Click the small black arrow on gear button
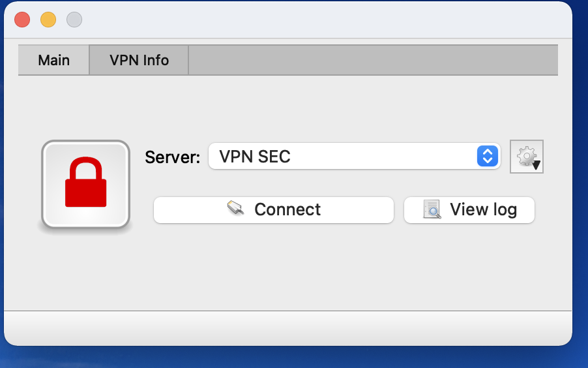 pos(536,165)
